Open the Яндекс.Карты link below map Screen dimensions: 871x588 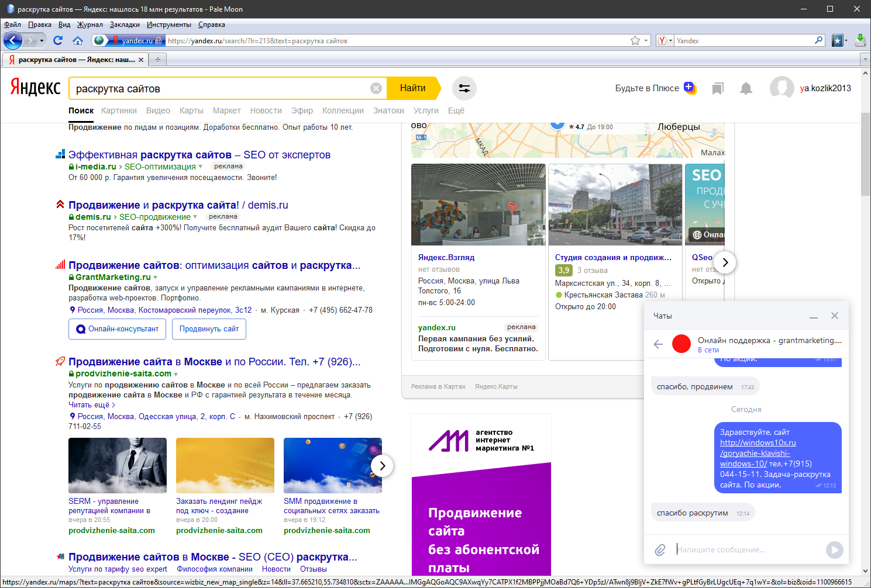click(x=496, y=386)
